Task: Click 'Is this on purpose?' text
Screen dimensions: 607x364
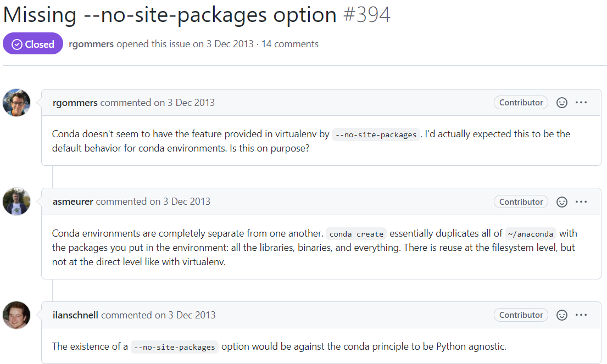Action: (269, 149)
